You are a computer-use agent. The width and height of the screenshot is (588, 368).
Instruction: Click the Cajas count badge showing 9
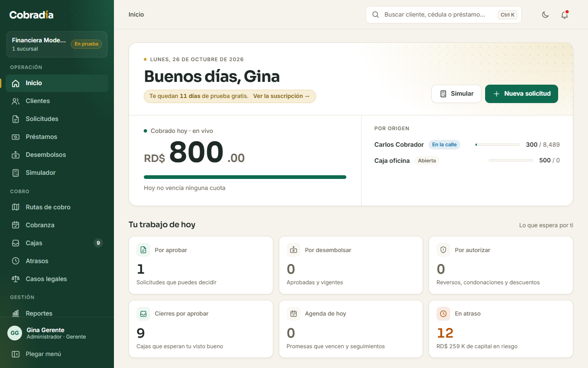click(x=98, y=243)
